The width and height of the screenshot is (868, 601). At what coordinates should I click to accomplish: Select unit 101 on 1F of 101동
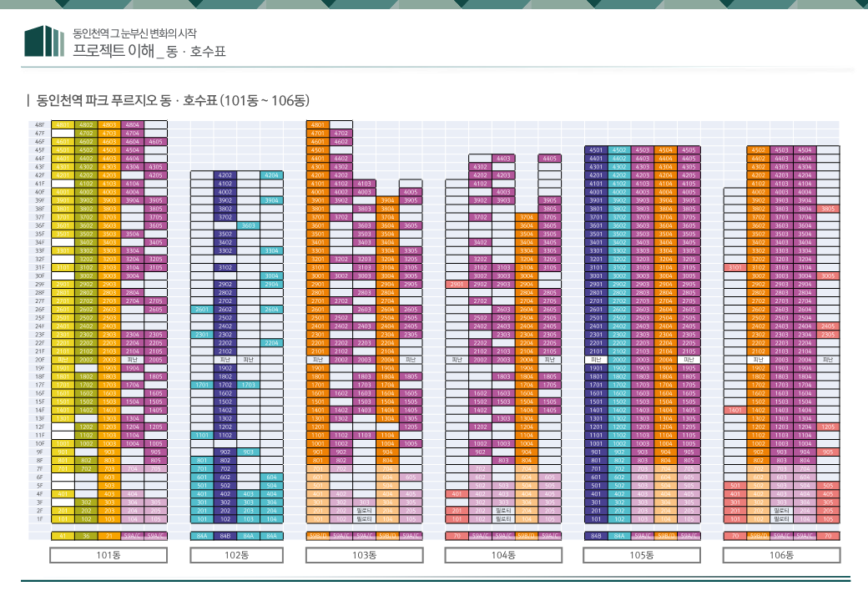tap(63, 518)
